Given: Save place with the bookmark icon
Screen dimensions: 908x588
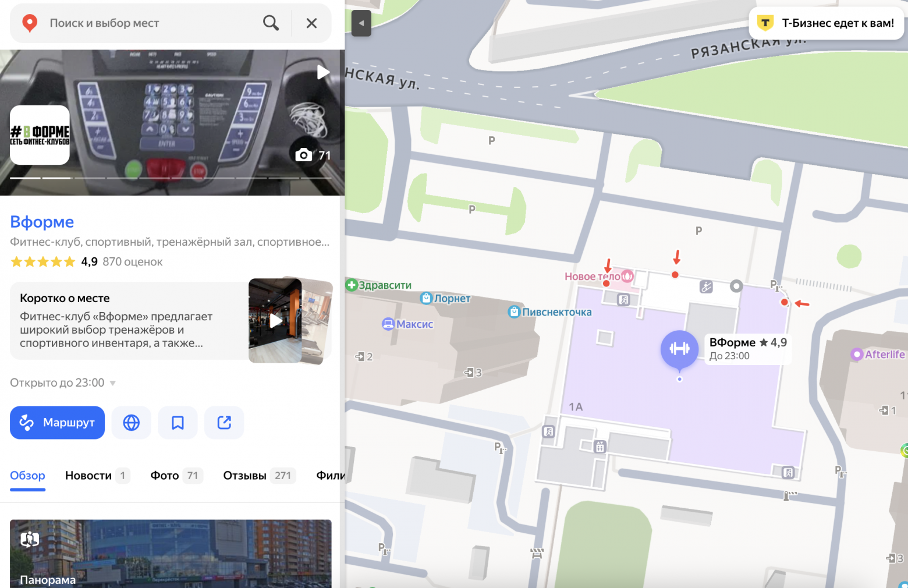Looking at the screenshot, I should click(178, 423).
